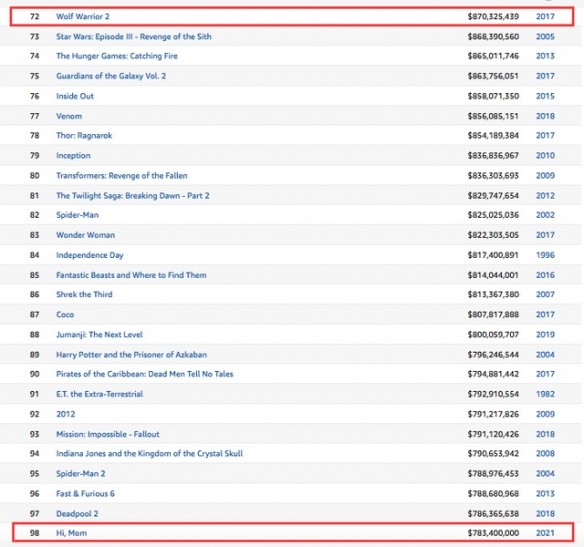Open the 2012 year link for Twilight Saga
This screenshot has height=547, width=584.
click(x=545, y=196)
